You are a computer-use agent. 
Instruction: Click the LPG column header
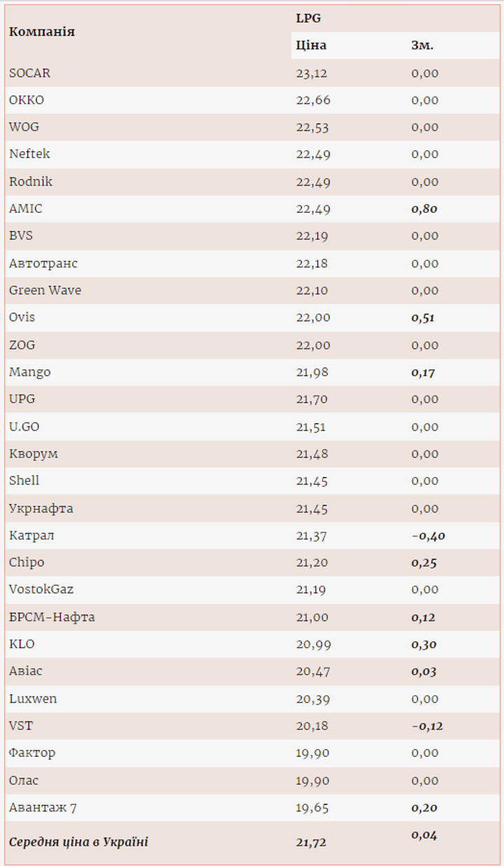(x=308, y=19)
